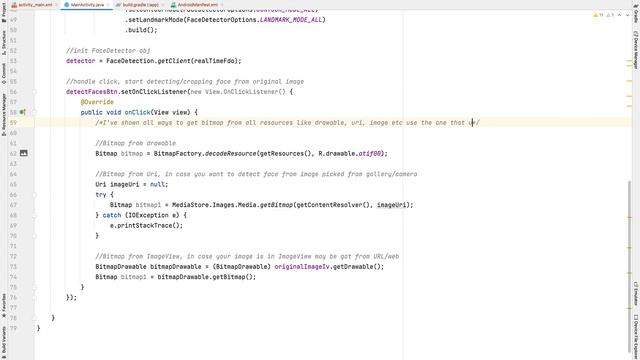This screenshot has height=360, width=640.
Task: Collapse the try block fold on line 66
Action: 35,195
